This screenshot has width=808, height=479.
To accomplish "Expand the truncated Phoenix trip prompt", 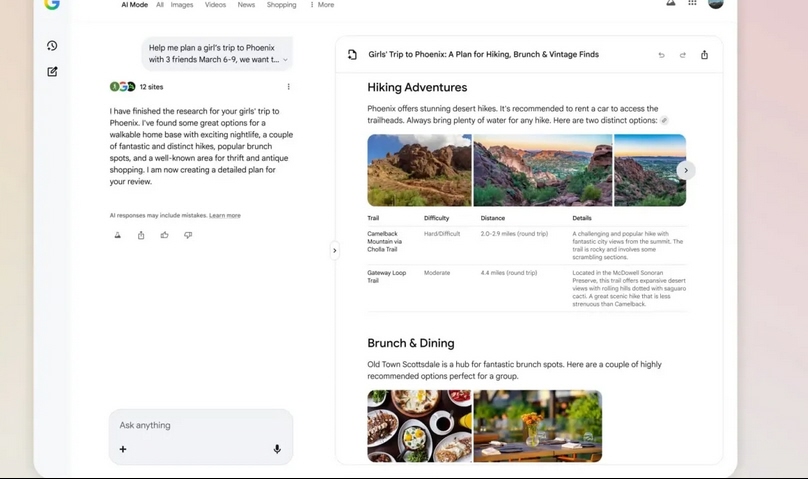I will [x=285, y=60].
